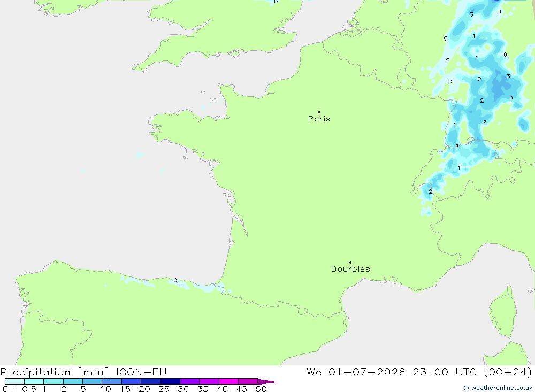The height and width of the screenshot is (392, 535).
Task: Click the legend label '50'
Action: click(x=262, y=389)
